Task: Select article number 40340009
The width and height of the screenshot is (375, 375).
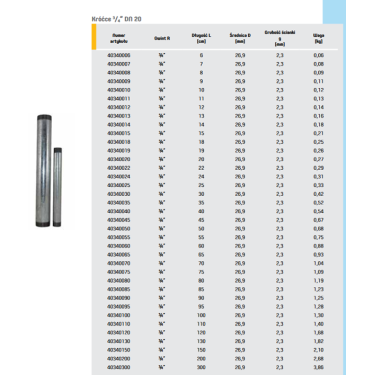Action: tap(119, 81)
